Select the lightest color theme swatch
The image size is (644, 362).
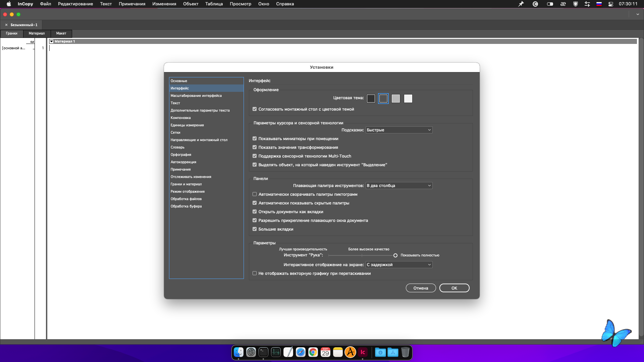[408, 99]
